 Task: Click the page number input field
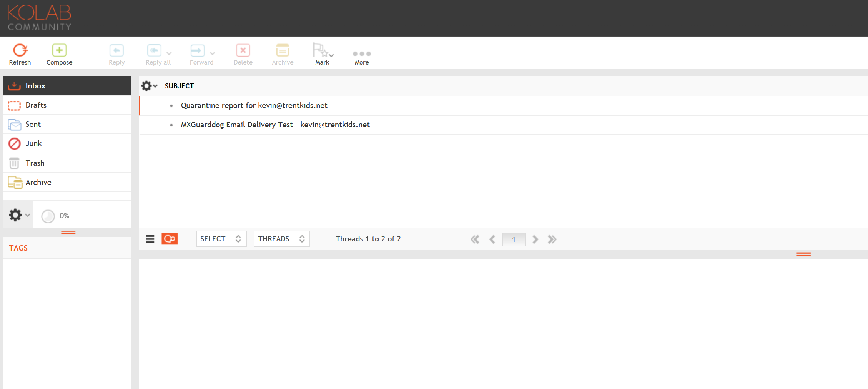pos(514,239)
